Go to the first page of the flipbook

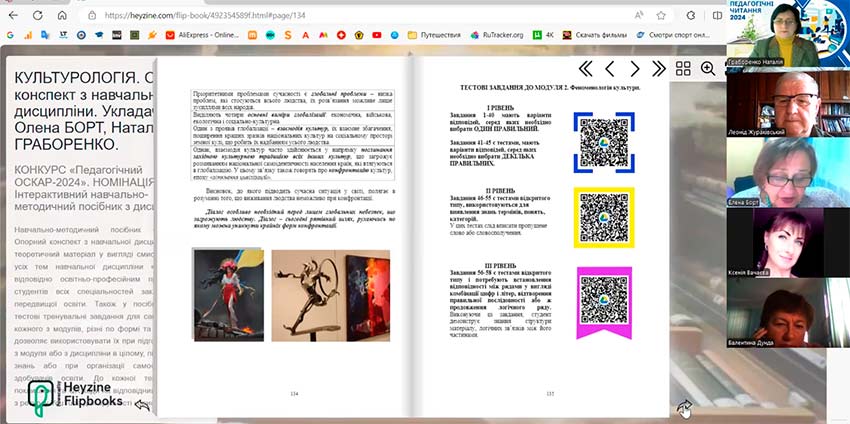point(586,68)
